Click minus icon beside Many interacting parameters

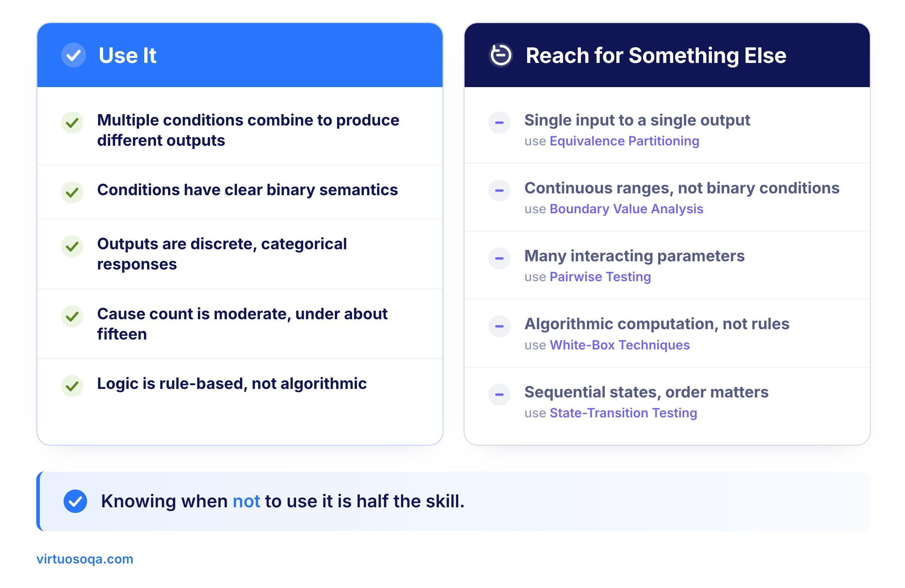[499, 258]
